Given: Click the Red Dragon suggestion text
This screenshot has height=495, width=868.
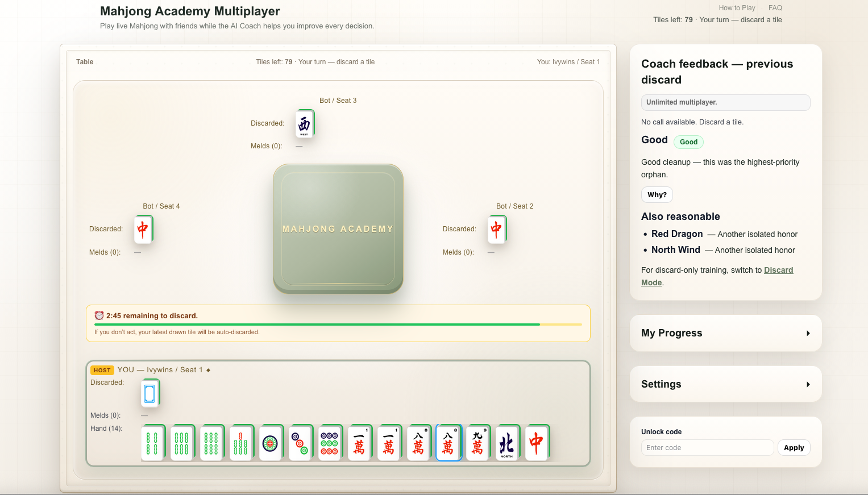Looking at the screenshot, I should (x=677, y=234).
